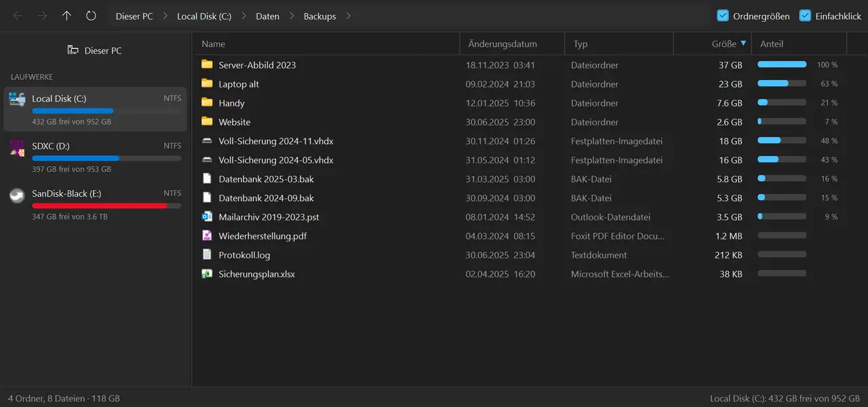Click status text 4 Ordner, 8 Dateien · 118 GB

point(64,398)
